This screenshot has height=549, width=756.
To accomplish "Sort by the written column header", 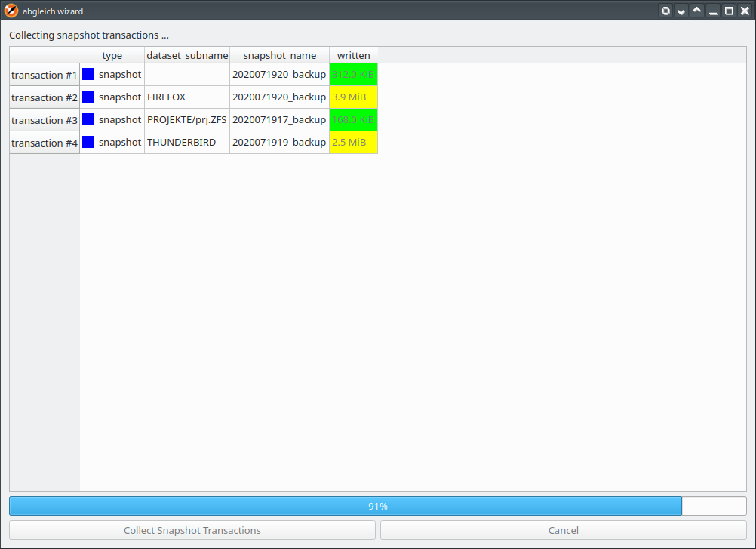I will (353, 55).
